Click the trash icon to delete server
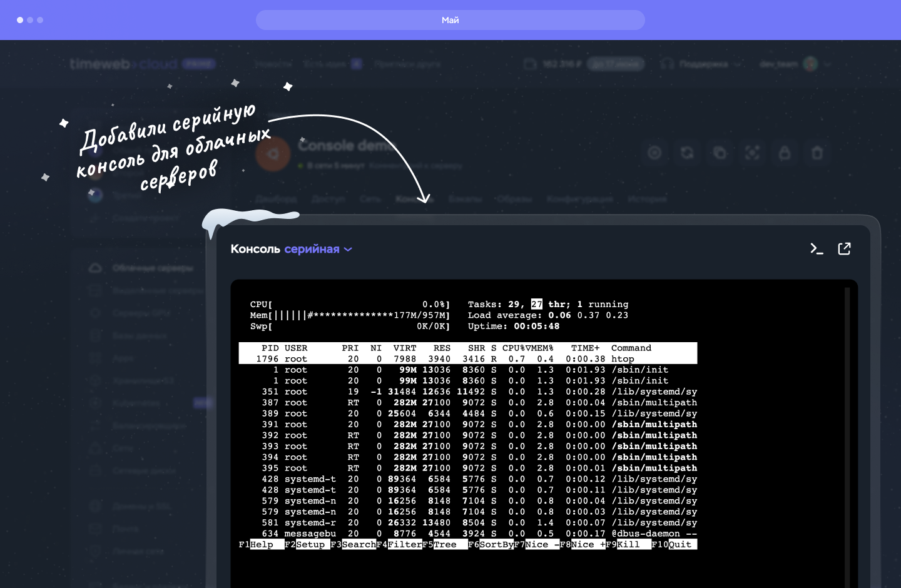Image resolution: width=901 pixels, height=588 pixels. point(817,153)
